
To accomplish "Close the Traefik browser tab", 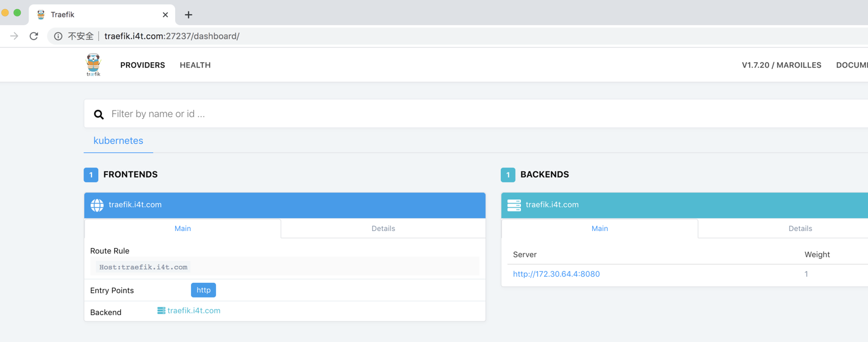I will (165, 15).
